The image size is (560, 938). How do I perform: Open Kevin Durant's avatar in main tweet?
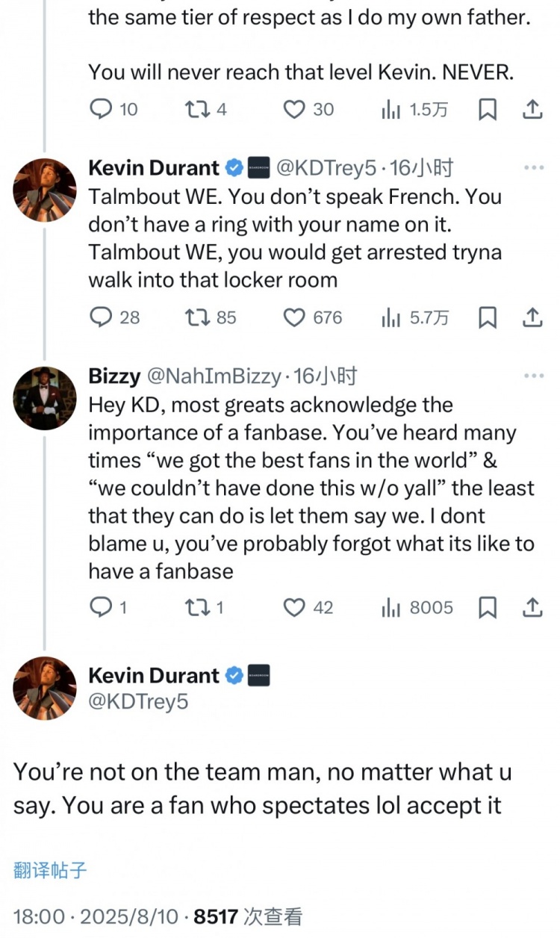[45, 688]
